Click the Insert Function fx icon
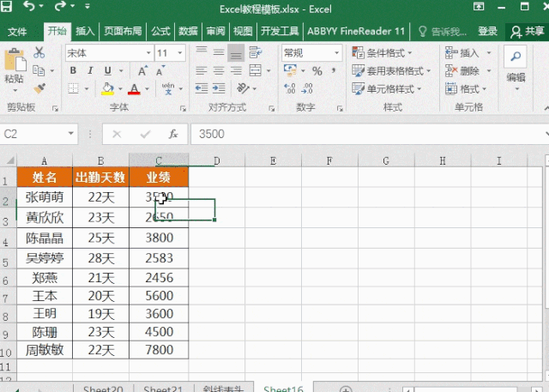The height and width of the screenshot is (392, 549). point(173,134)
